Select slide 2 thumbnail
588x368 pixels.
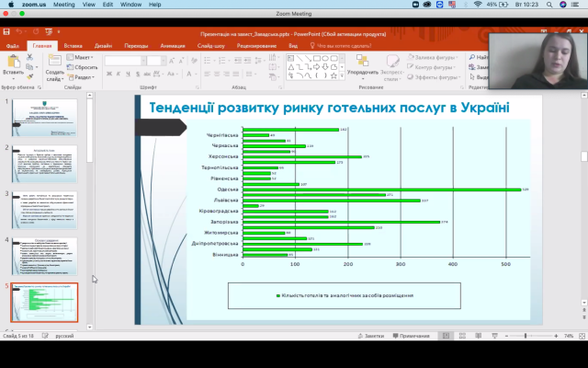click(44, 164)
